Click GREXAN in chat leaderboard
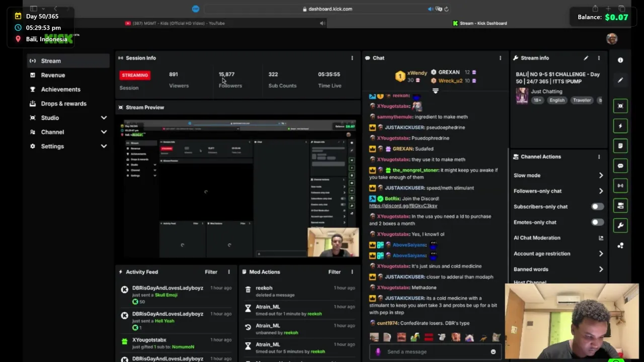The width and height of the screenshot is (644, 362). [449, 72]
